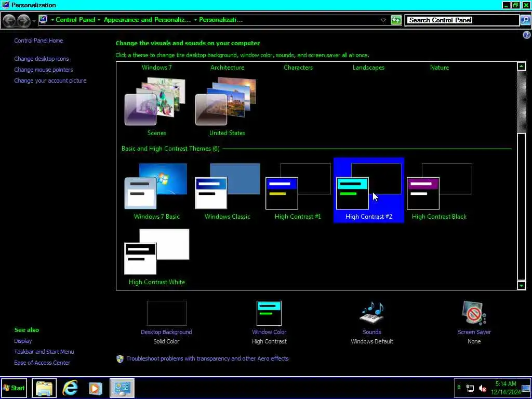Click the Nature theme label
This screenshot has height=399, width=532.
tap(440, 67)
